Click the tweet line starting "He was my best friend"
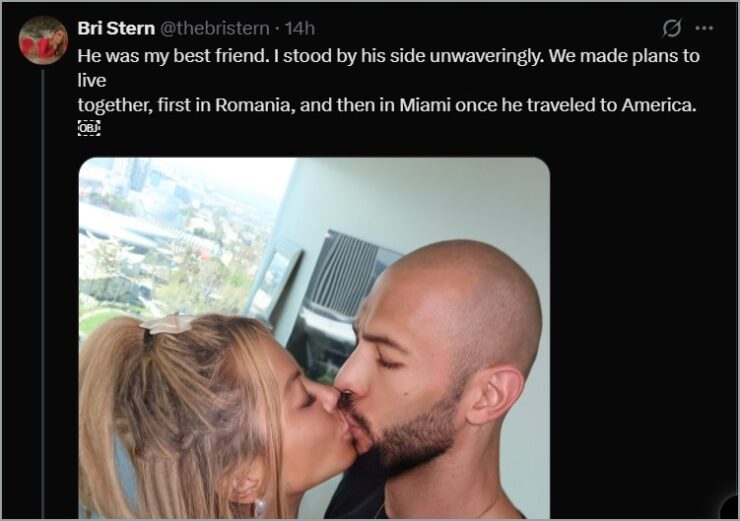 coord(388,56)
